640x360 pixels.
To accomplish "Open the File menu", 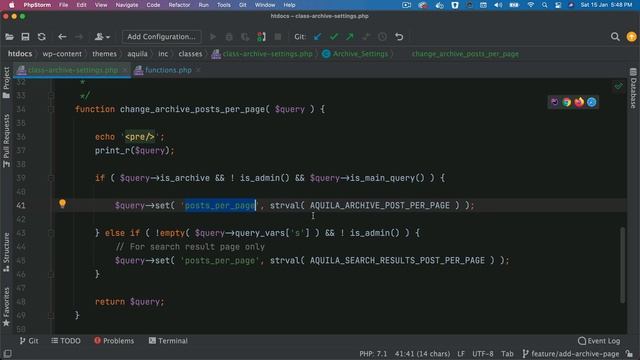I will click(x=64, y=5).
